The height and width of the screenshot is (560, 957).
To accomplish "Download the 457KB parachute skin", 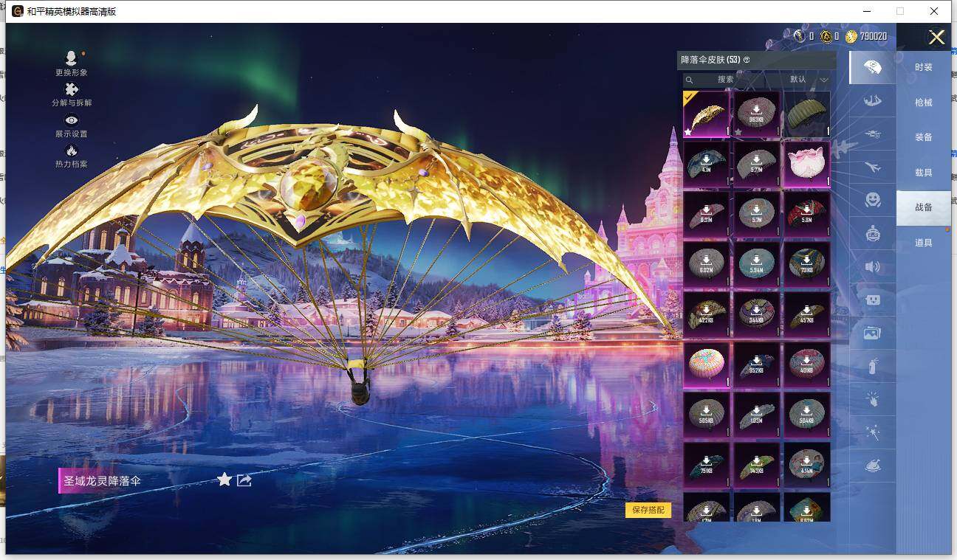I will click(806, 314).
